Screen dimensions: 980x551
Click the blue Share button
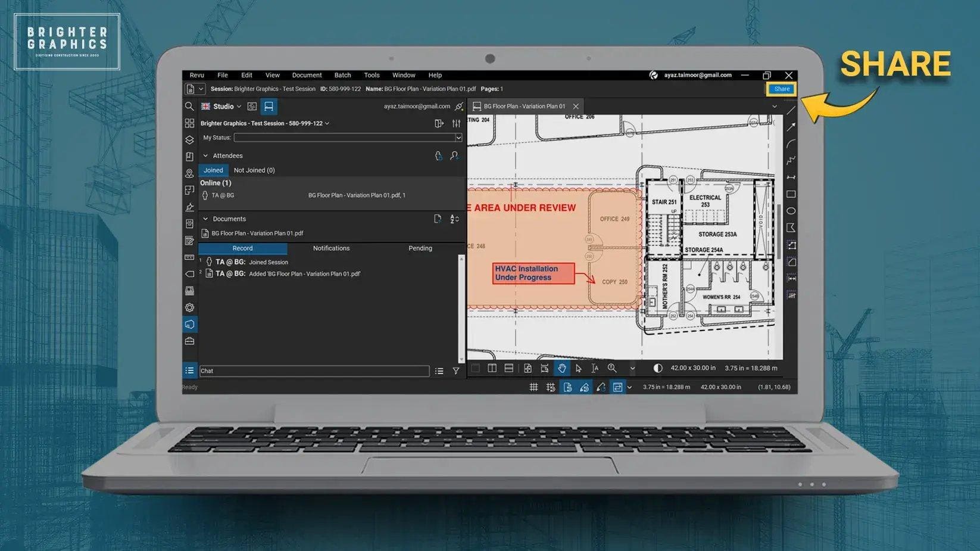(782, 89)
